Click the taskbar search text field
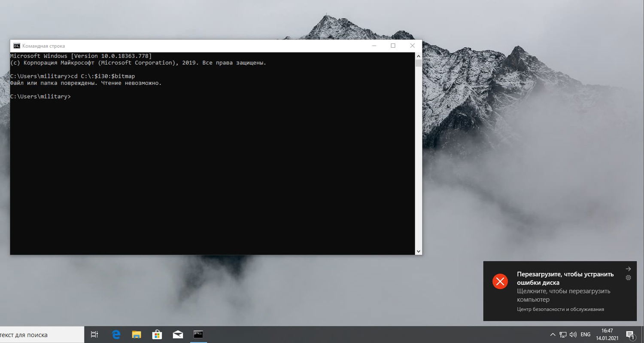The image size is (644, 343). coord(42,335)
